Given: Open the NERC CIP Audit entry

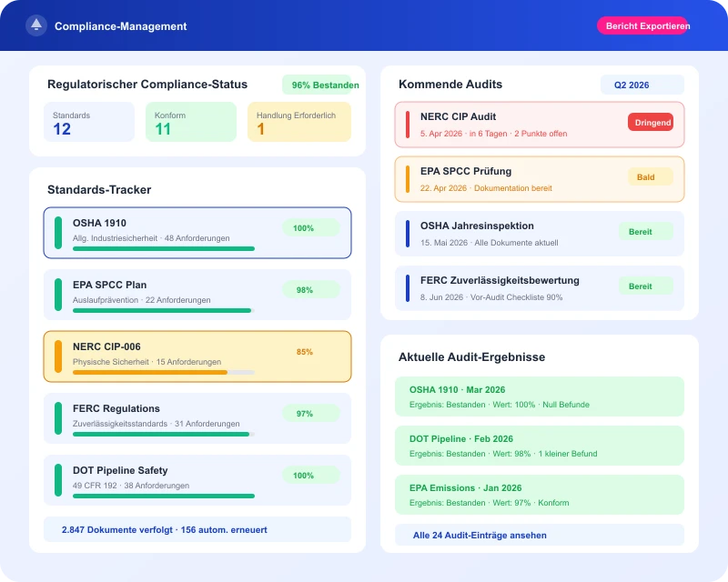Looking at the screenshot, I should click(x=540, y=125).
